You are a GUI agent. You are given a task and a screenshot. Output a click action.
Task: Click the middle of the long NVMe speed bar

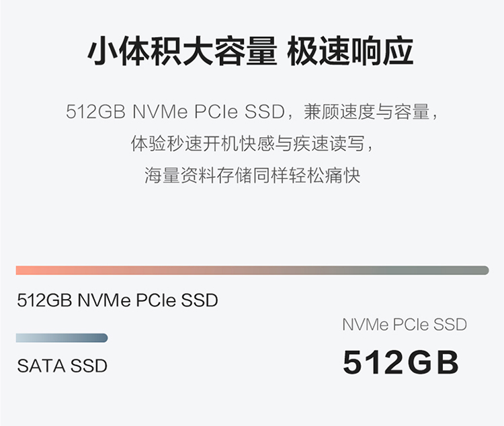252,270
